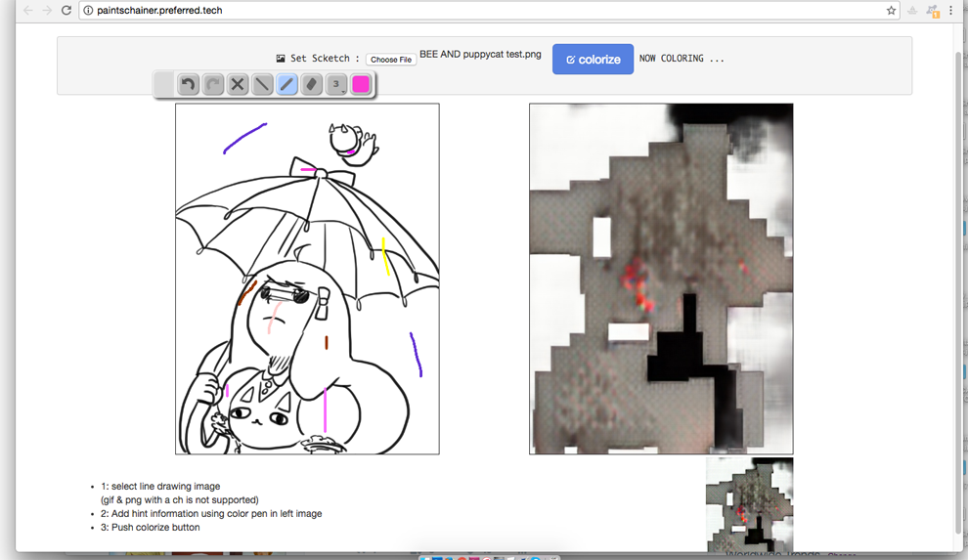The image size is (968, 560).
Task: Click the '3: Push colorize button' instruction
Action: click(x=150, y=528)
